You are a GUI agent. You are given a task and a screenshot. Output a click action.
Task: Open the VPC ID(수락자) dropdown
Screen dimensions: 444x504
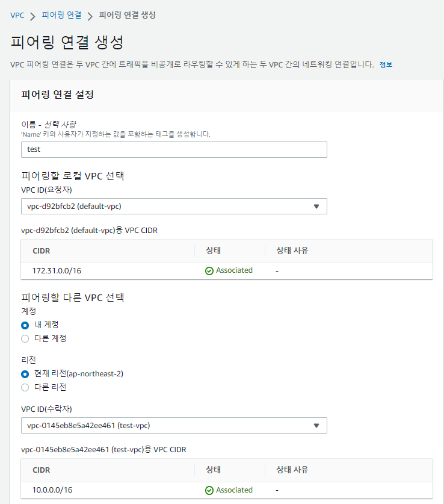168,426
